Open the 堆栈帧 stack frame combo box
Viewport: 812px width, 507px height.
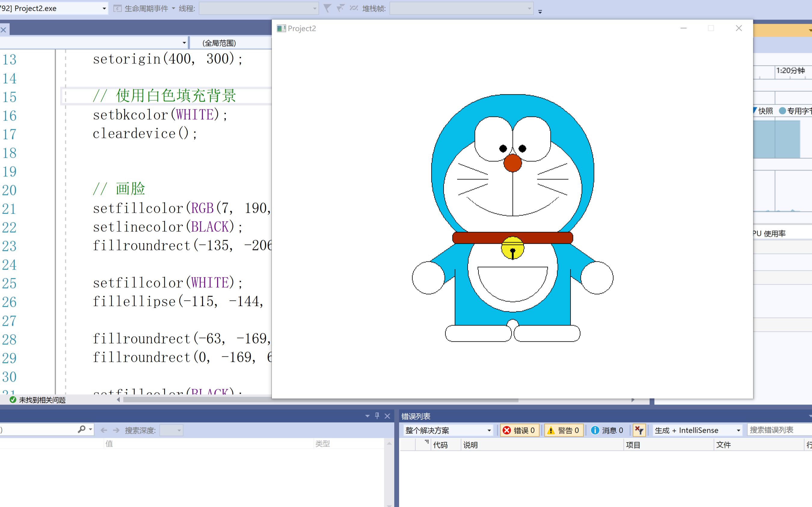(461, 8)
